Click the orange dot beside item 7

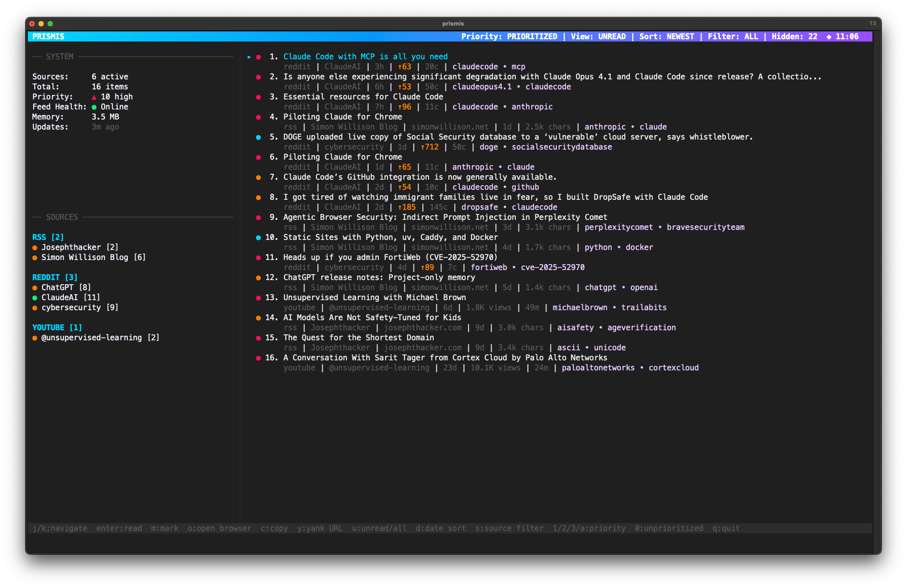258,177
